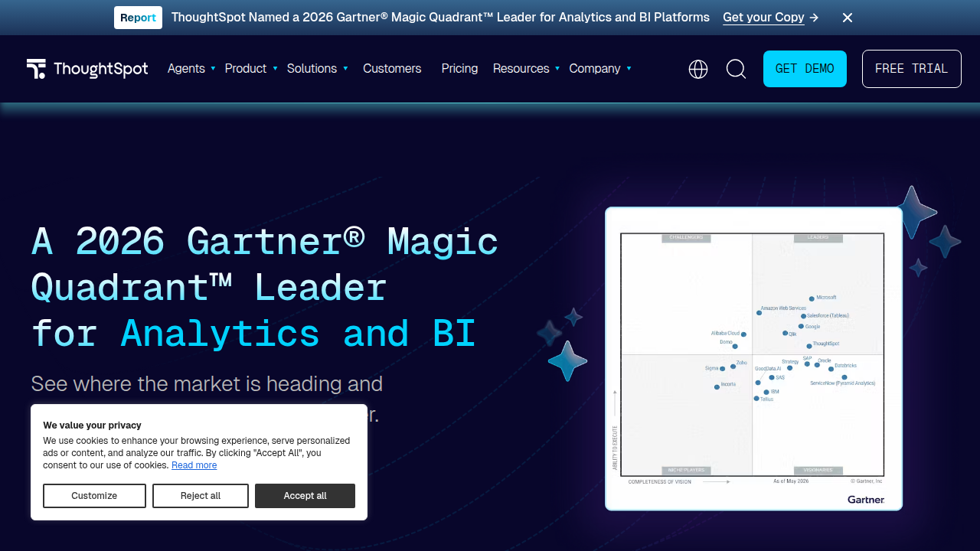Click the Report badge in banner

pyautogui.click(x=138, y=18)
